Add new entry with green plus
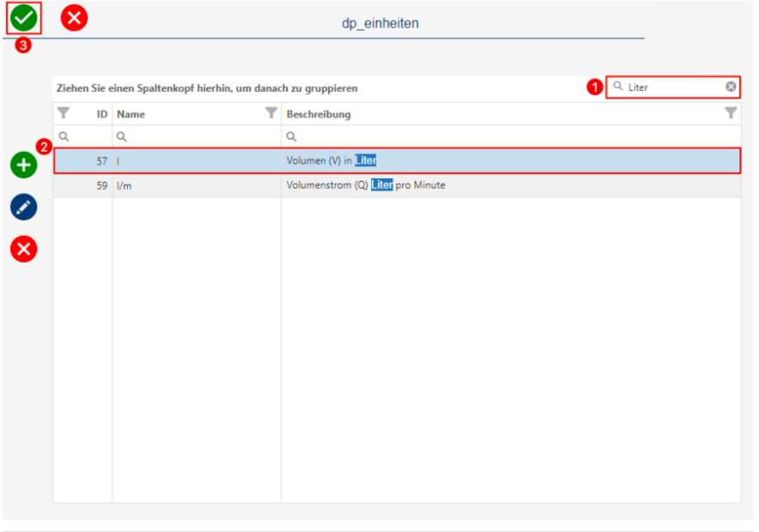 [x=24, y=165]
